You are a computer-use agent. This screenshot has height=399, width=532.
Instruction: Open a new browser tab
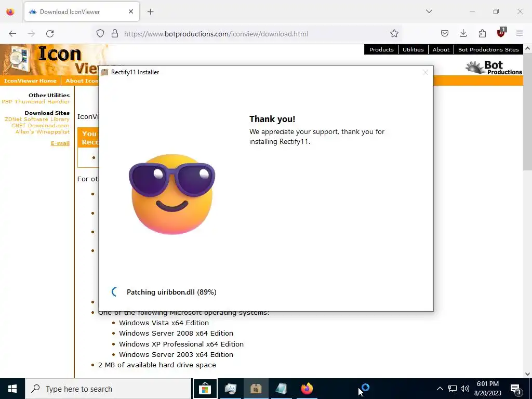pos(151,12)
